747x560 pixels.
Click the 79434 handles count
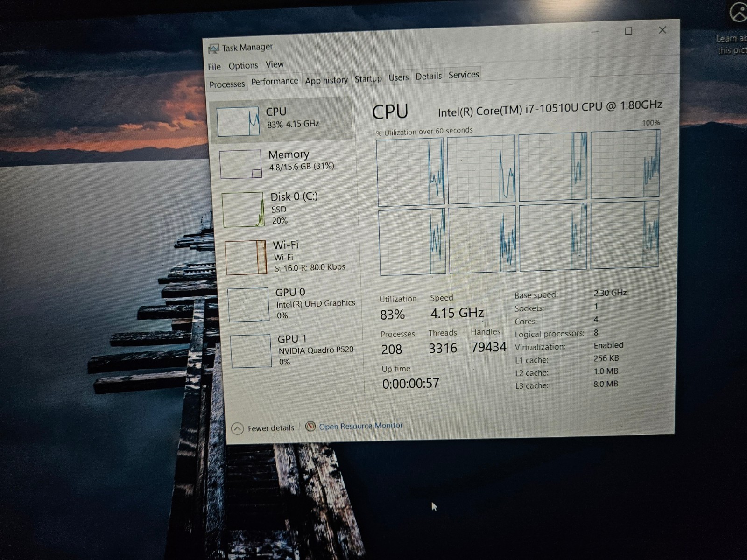point(489,347)
